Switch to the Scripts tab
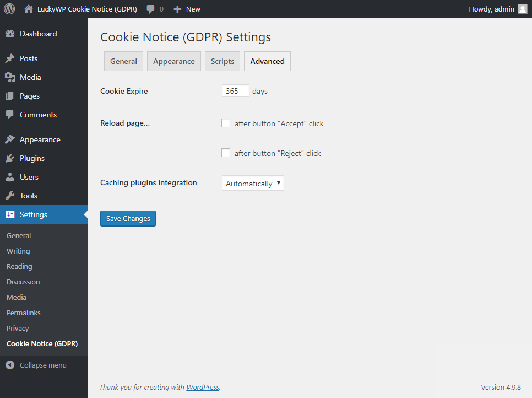This screenshot has width=532, height=398. point(222,61)
